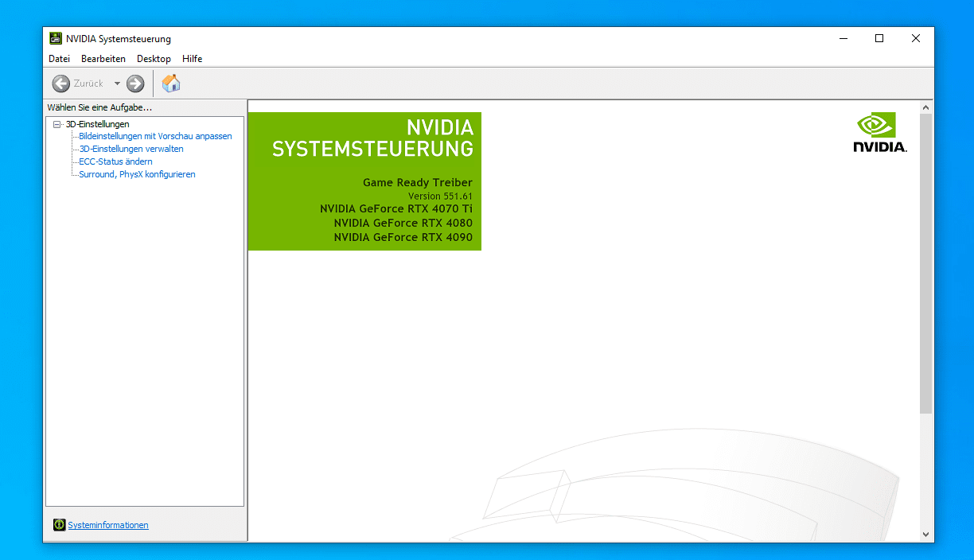The width and height of the screenshot is (974, 560).
Task: Select the 3D-Einstellungen tree item
Action: (97, 124)
